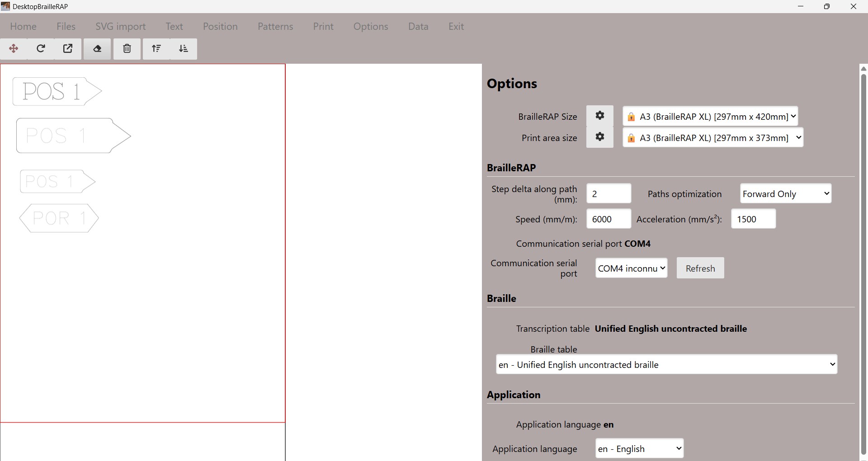This screenshot has width=868, height=461.
Task: Expand the Print area size dropdown
Action: [x=713, y=137]
